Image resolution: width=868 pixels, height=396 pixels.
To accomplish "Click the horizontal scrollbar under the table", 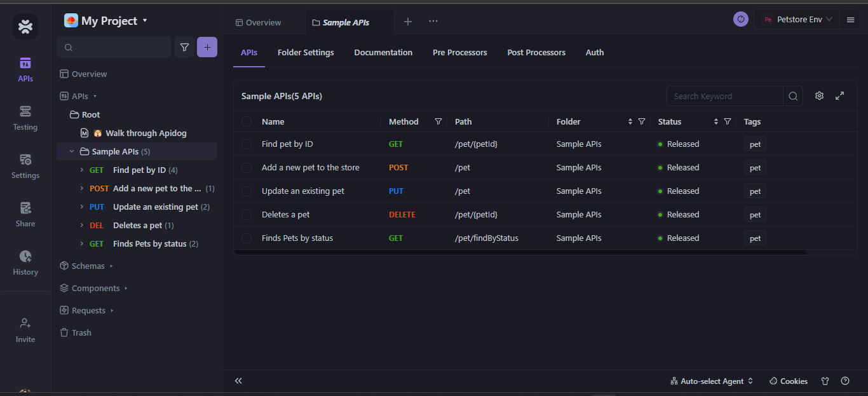I will tap(521, 252).
